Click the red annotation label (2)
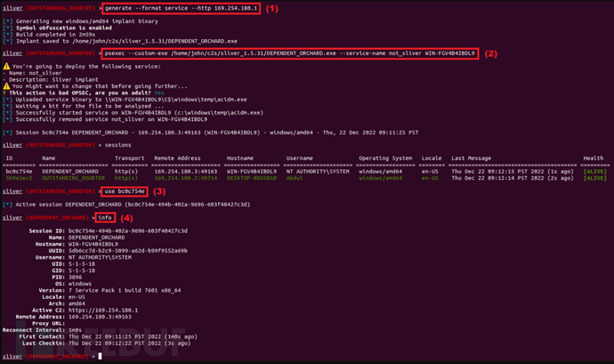 pos(490,53)
